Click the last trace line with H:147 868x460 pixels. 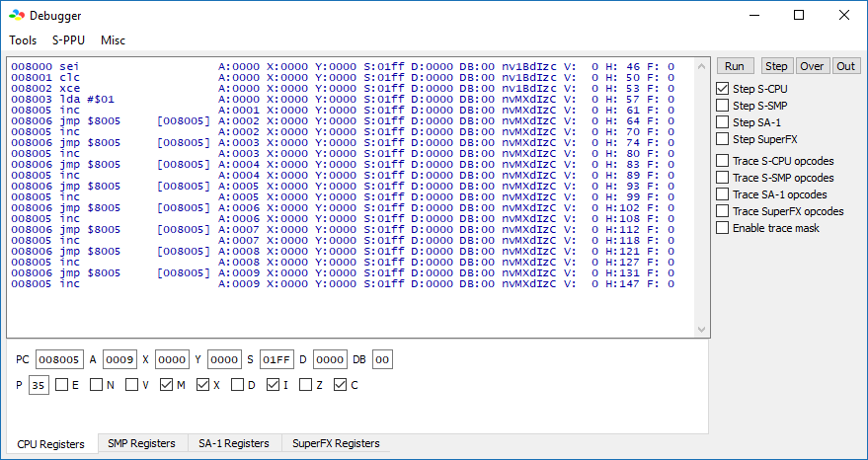pos(343,284)
